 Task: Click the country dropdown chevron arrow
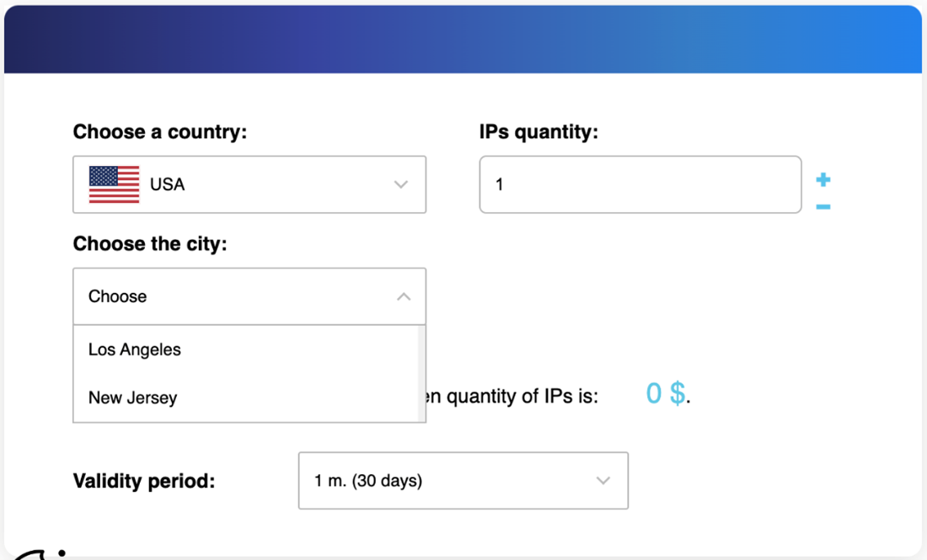tap(401, 184)
